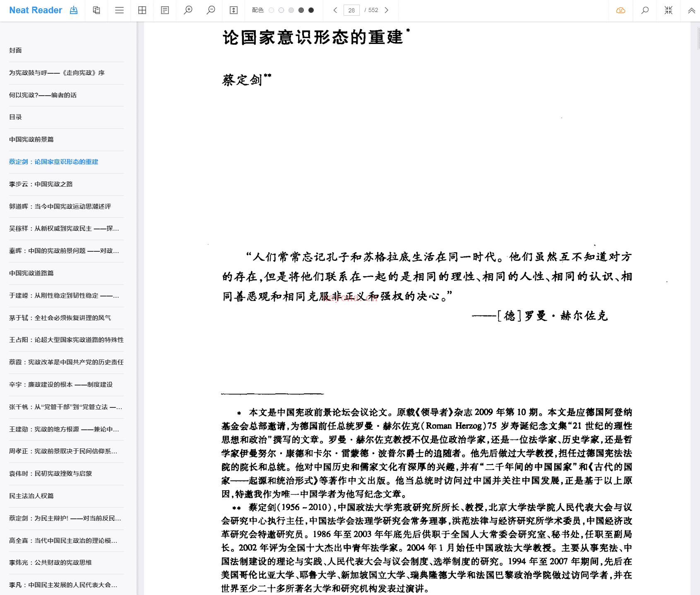The height and width of the screenshot is (595, 700).
Task: Click the page title 论国家意识形态的重建
Action: tap(313, 37)
